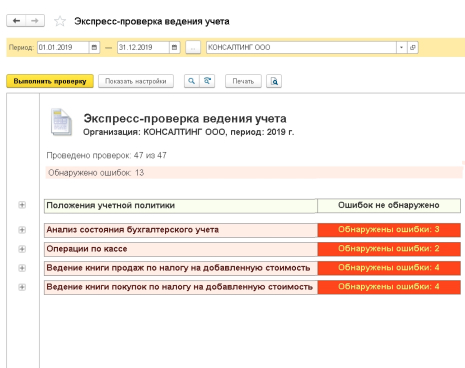Click the Печать button
The image size is (465, 368).
tap(243, 81)
